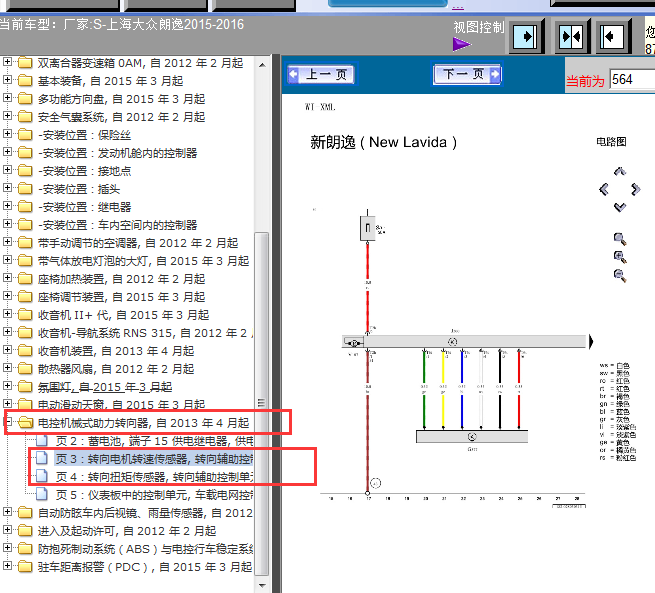Select 氛围灯 自 2015 年 3 月起 folder

coord(104,387)
